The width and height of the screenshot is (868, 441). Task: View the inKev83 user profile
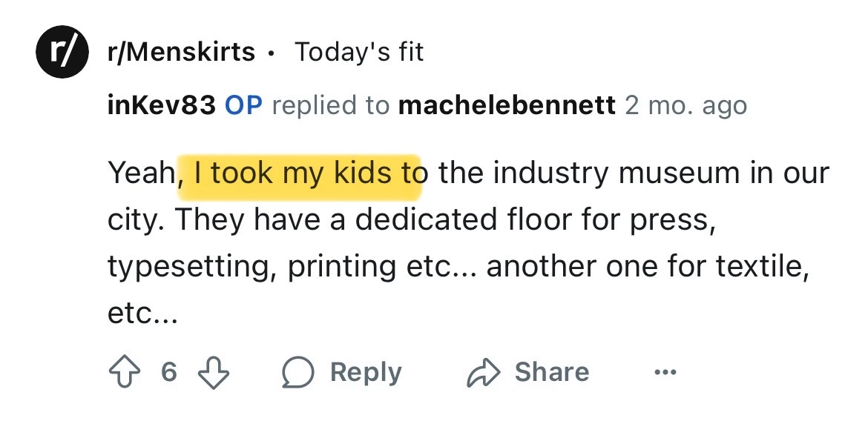162,105
